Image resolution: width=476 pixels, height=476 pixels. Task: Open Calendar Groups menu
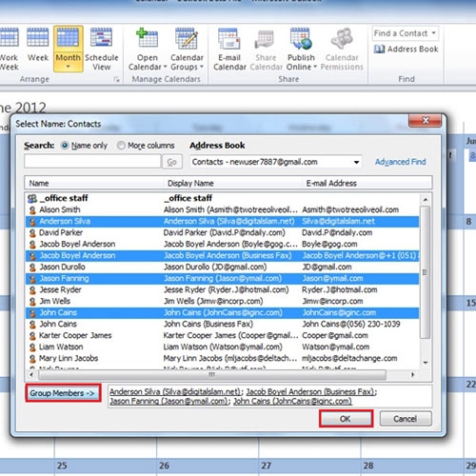click(187, 49)
